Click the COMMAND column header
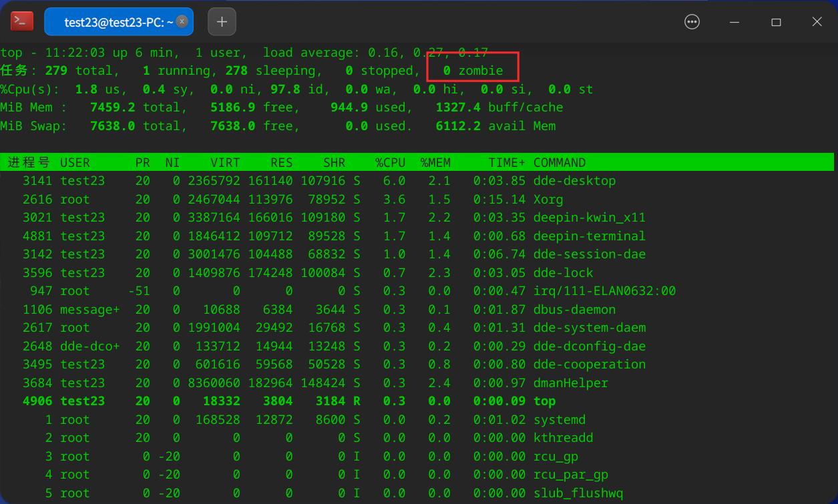 559,162
